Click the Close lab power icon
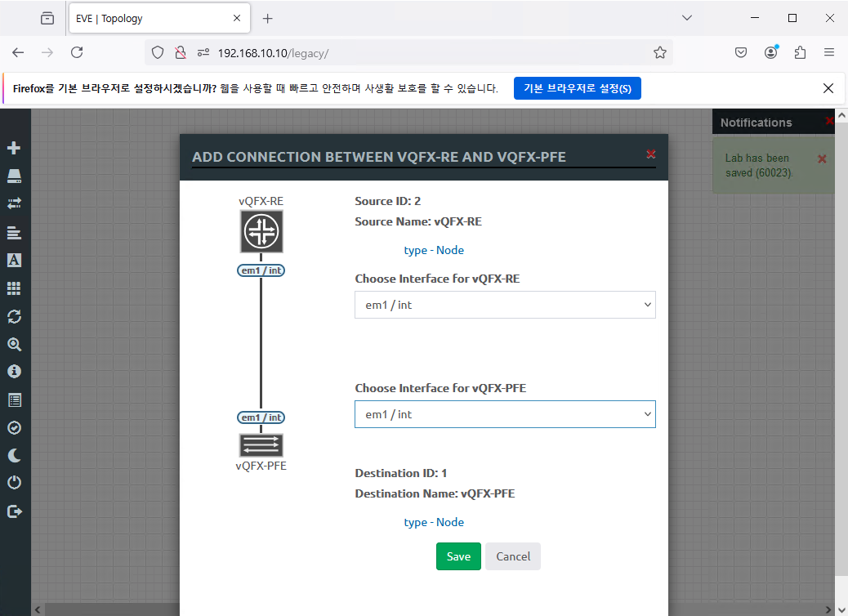Screen dimensions: 848x616 coord(14,482)
